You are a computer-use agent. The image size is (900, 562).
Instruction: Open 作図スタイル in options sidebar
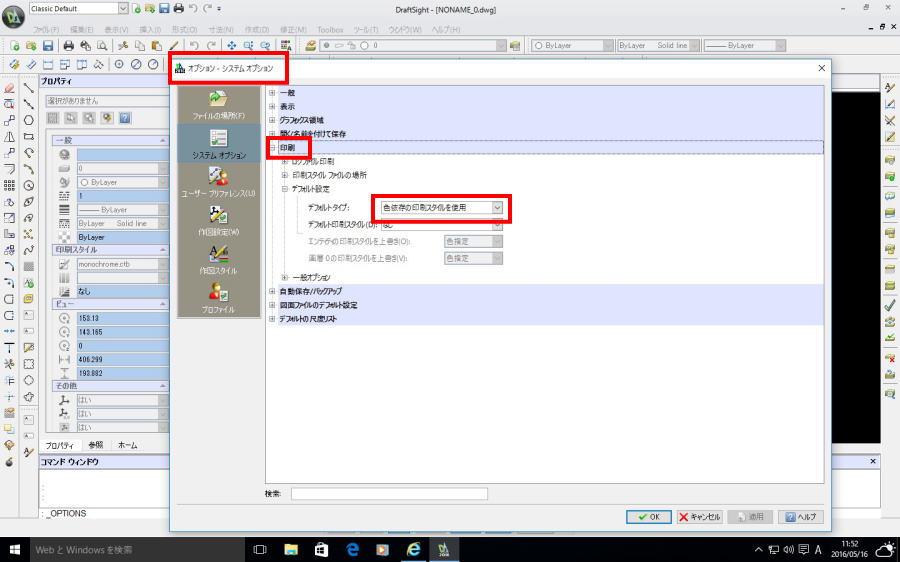[x=218, y=259]
